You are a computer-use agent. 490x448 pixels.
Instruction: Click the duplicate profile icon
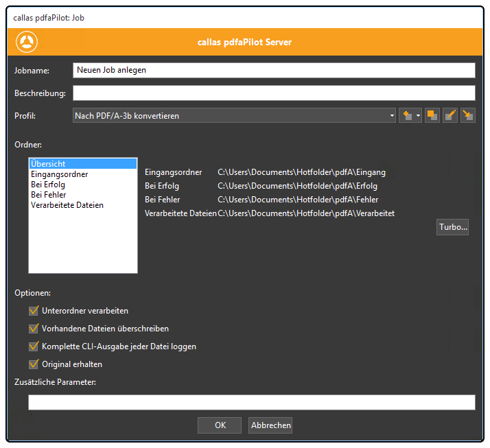[x=432, y=115]
